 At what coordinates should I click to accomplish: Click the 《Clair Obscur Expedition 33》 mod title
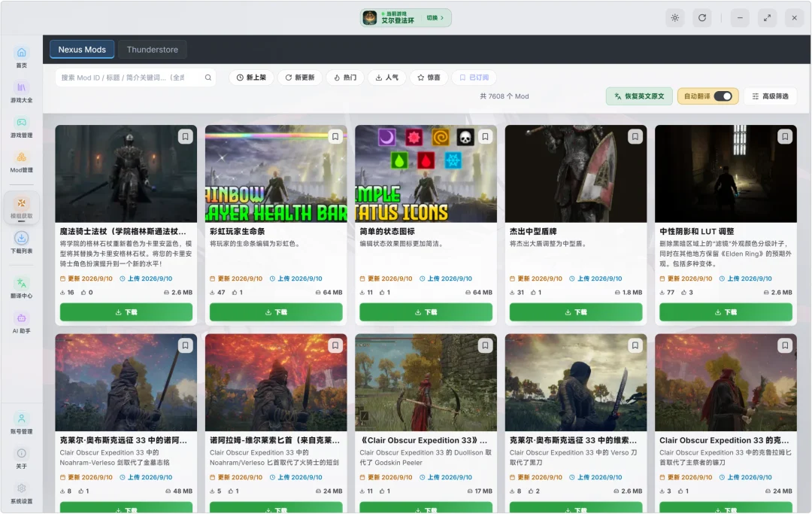tap(423, 440)
